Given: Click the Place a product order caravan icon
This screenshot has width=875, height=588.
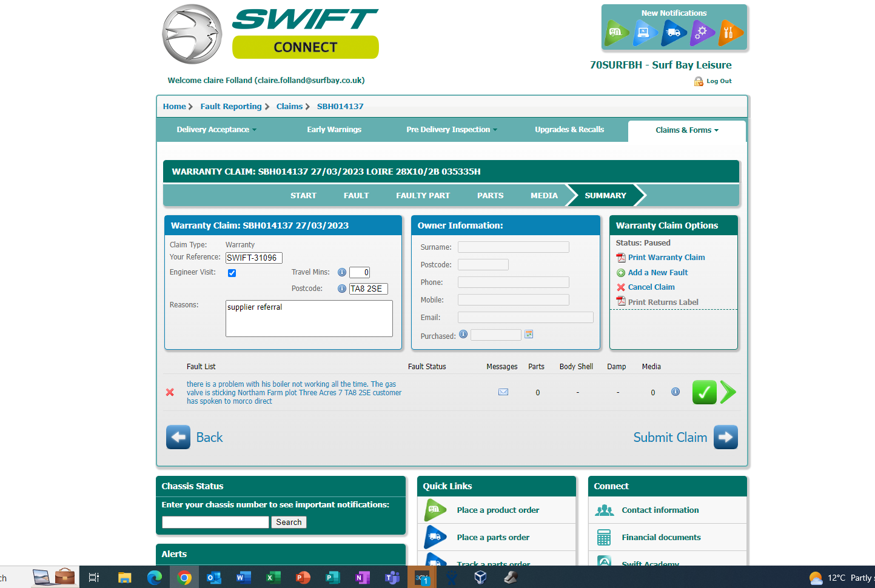Looking at the screenshot, I should 435,510.
